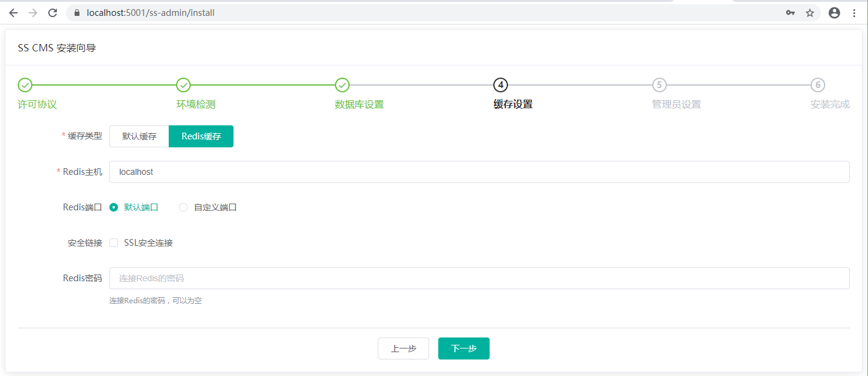The height and width of the screenshot is (376, 868).
Task: Click the 数据库设置 step label
Action: tap(359, 105)
